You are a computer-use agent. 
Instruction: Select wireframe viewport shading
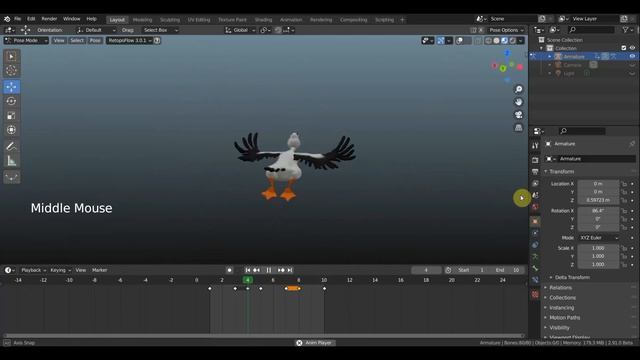point(488,40)
